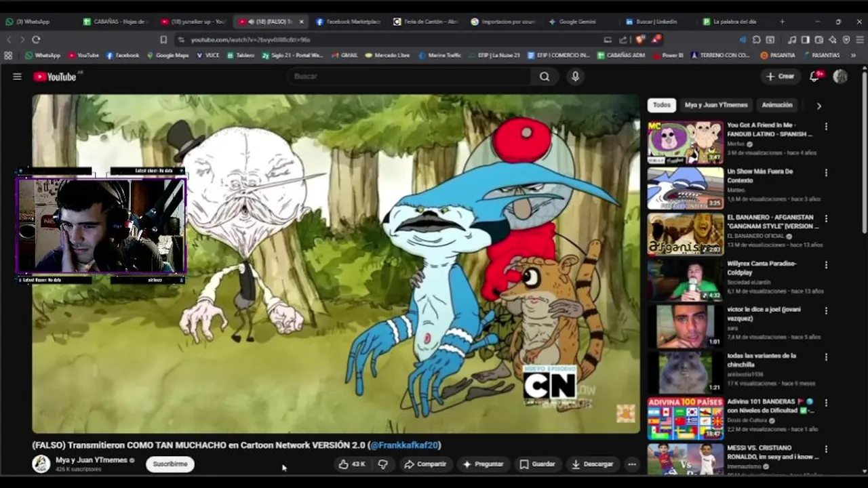Click the Preguntar button
This screenshot has width=868, height=488.
pyautogui.click(x=483, y=464)
